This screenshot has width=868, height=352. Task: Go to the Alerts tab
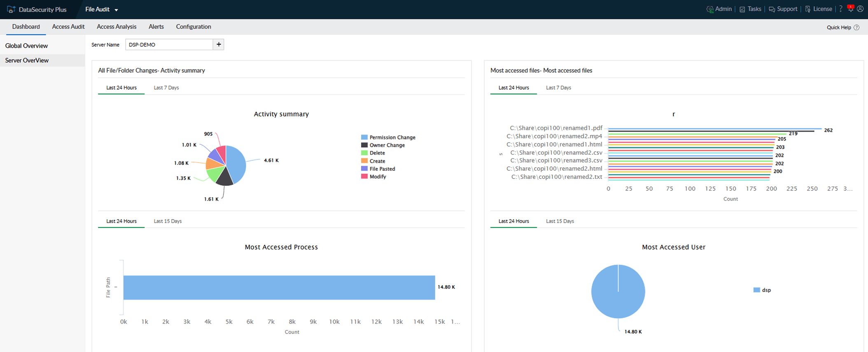tap(156, 27)
